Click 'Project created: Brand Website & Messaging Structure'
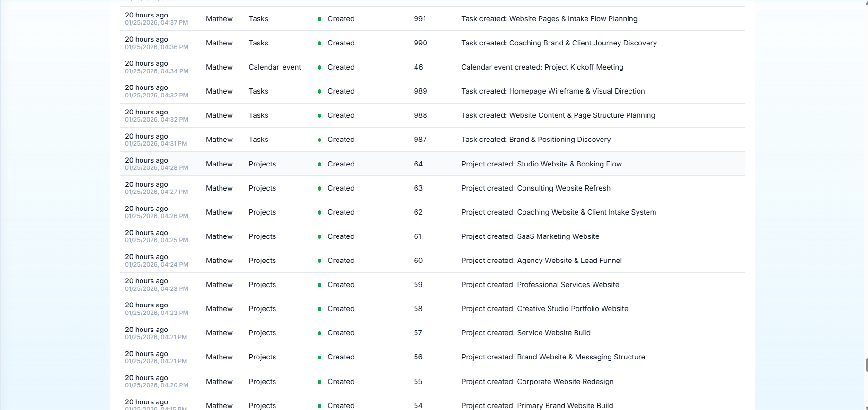 [553, 357]
